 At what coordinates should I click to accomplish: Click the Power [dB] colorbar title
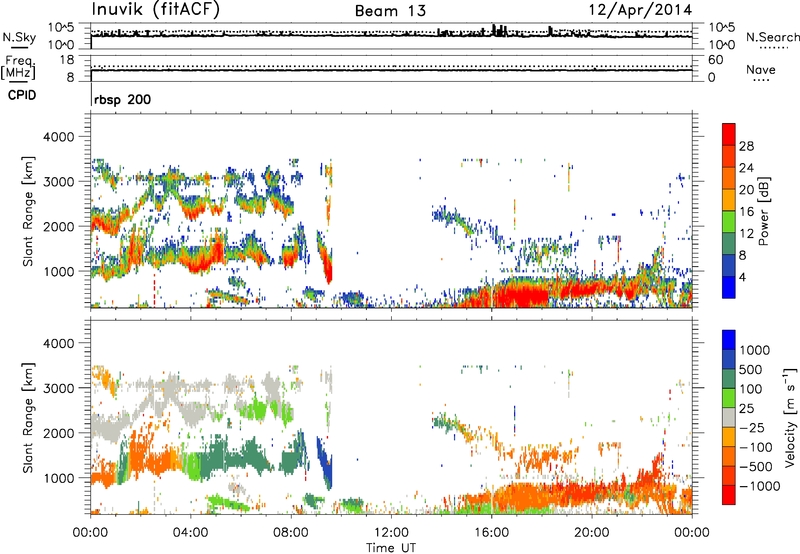(x=764, y=211)
